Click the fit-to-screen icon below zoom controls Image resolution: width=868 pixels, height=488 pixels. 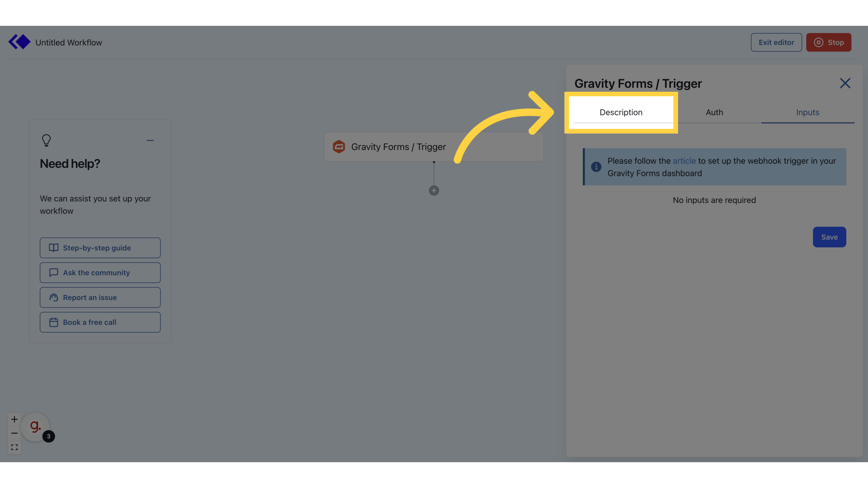pos(14,447)
